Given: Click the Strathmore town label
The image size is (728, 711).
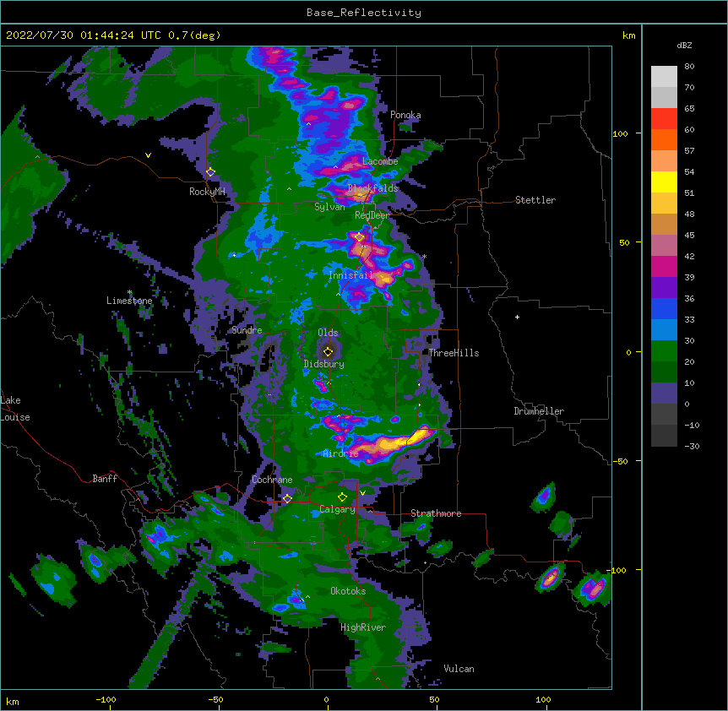Looking at the screenshot, I should coord(436,513).
